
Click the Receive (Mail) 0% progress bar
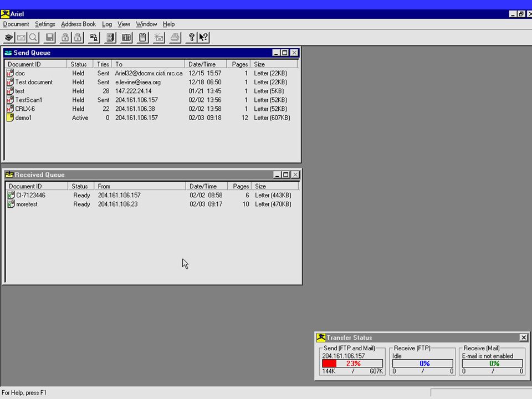coord(492,364)
